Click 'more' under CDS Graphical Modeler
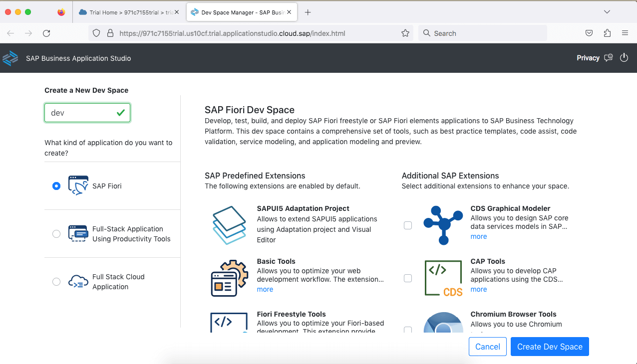Screen dimensions: 637x364 point(479,236)
